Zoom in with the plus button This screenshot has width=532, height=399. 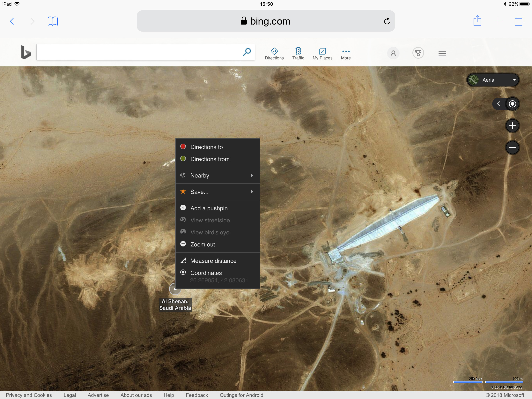[512, 126]
